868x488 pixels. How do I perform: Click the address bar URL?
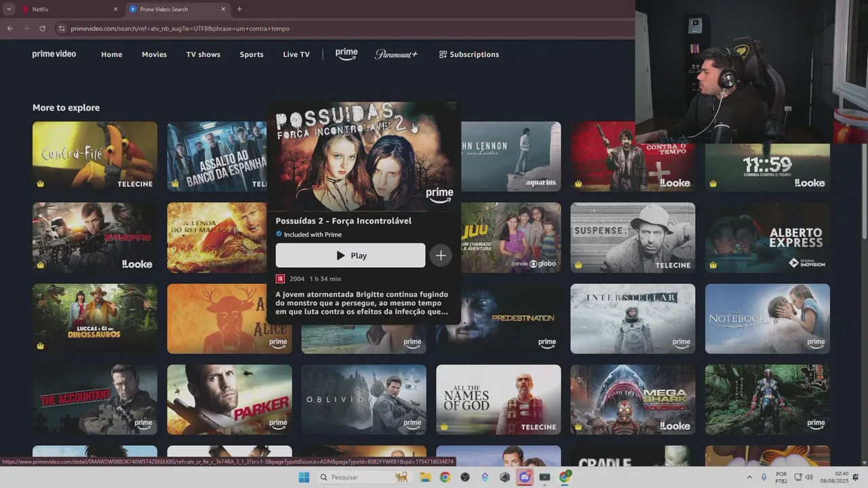180,28
